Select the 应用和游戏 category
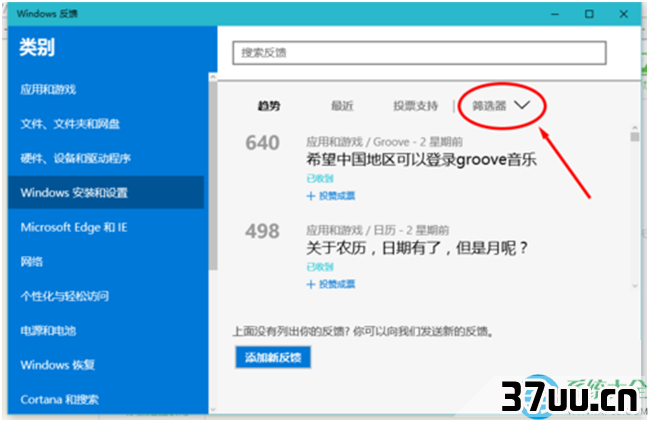This screenshot has width=650, height=422. pos(48,89)
